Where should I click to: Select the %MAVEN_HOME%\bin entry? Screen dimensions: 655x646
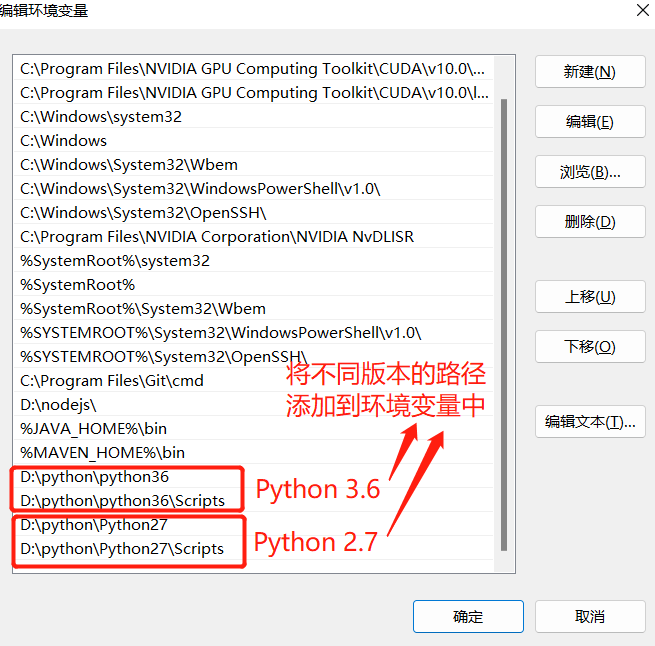[x=254, y=453]
